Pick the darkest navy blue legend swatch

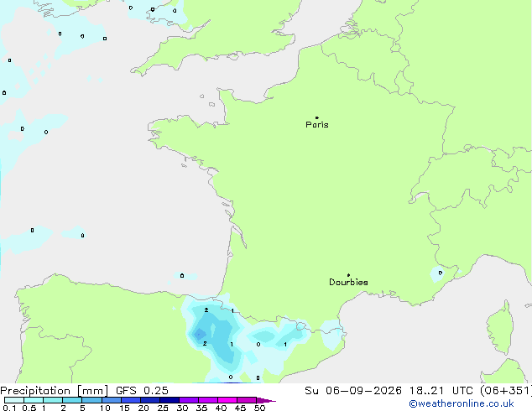pos(170,400)
